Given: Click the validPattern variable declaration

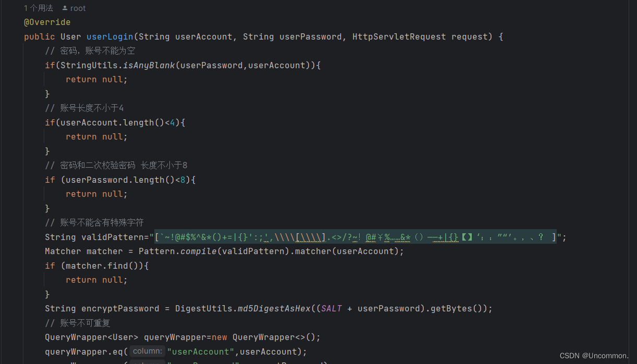Looking at the screenshot, I should (113, 237).
